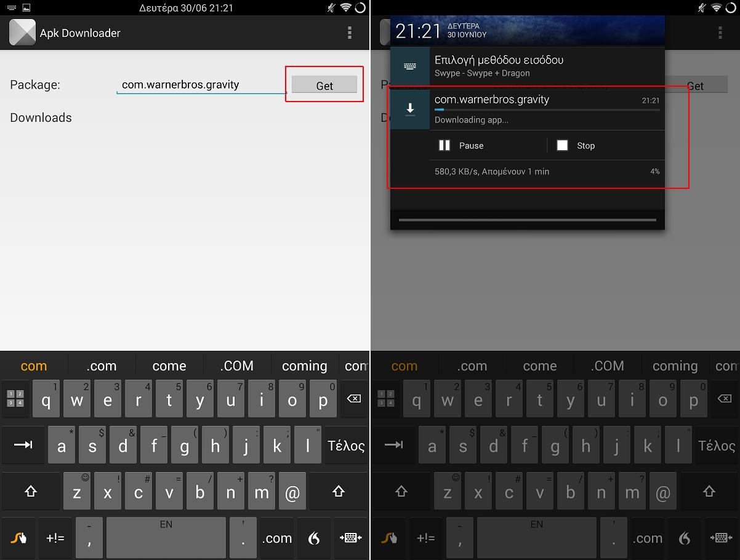Toggle the Shift key on the keyboard

(x=31, y=490)
